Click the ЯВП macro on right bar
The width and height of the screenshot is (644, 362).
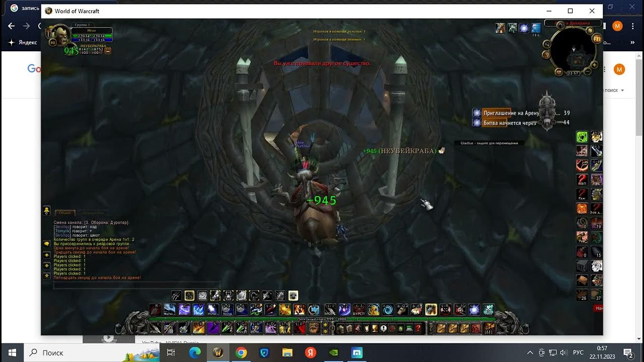coord(582,179)
